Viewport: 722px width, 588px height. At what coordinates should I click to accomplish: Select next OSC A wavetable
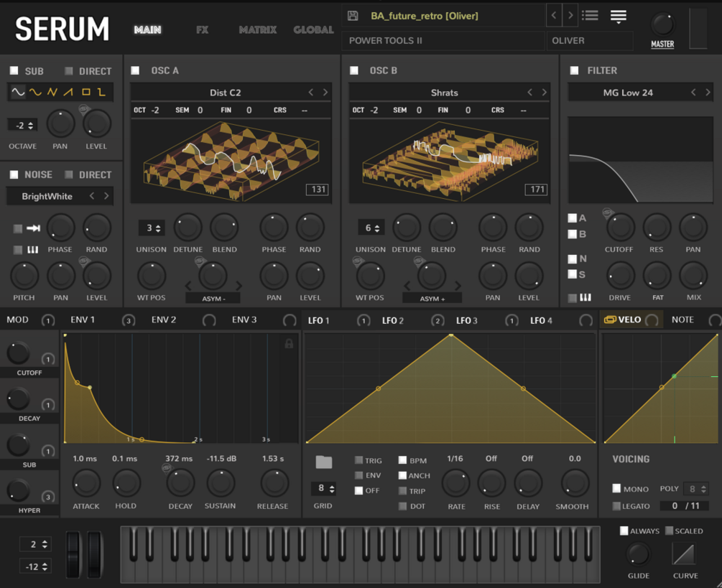click(x=325, y=93)
